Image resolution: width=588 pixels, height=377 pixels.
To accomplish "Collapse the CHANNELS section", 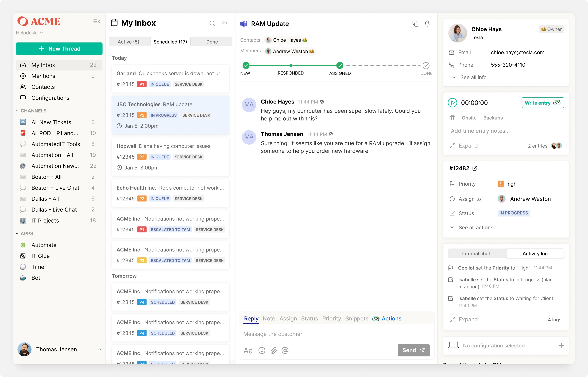I will [x=17, y=111].
